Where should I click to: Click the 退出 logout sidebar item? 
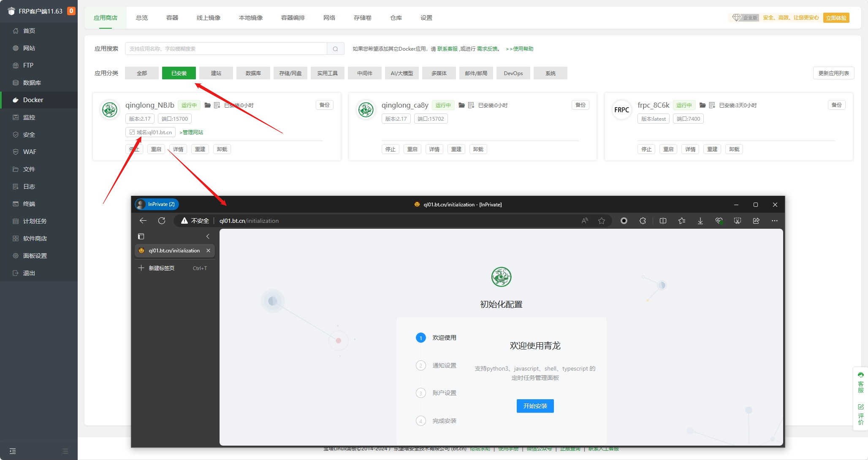pos(39,273)
